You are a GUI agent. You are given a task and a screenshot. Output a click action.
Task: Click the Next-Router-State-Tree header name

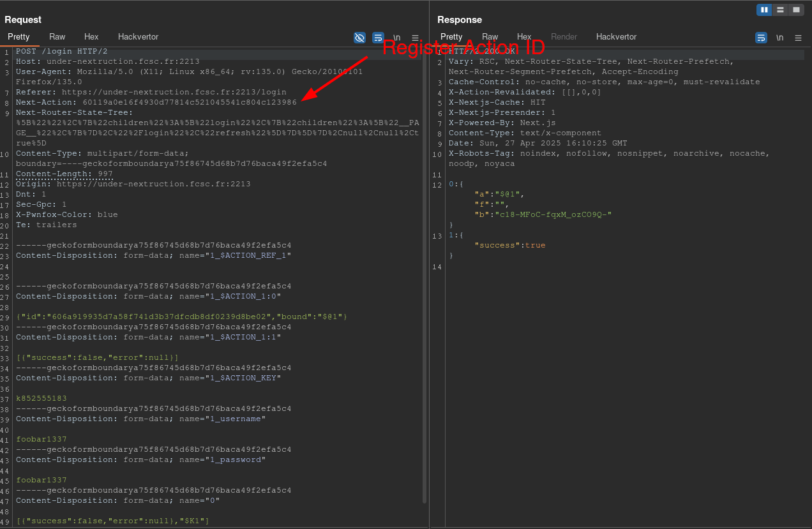[x=72, y=112]
